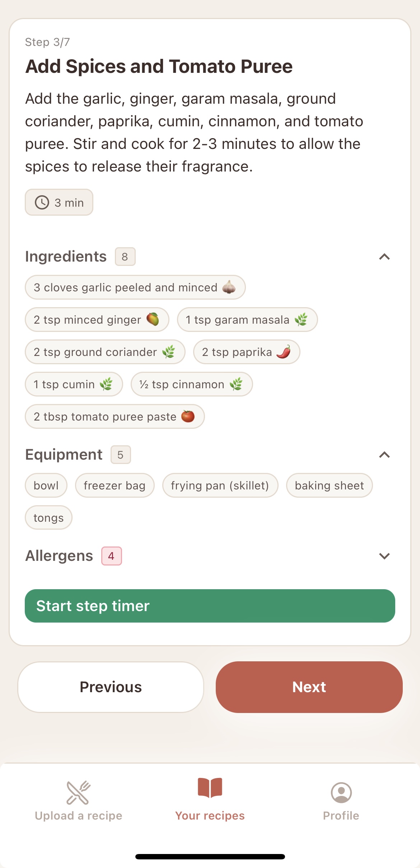420x868 pixels.
Task: Click the herb icon beside garam masala
Action: pyautogui.click(x=302, y=319)
